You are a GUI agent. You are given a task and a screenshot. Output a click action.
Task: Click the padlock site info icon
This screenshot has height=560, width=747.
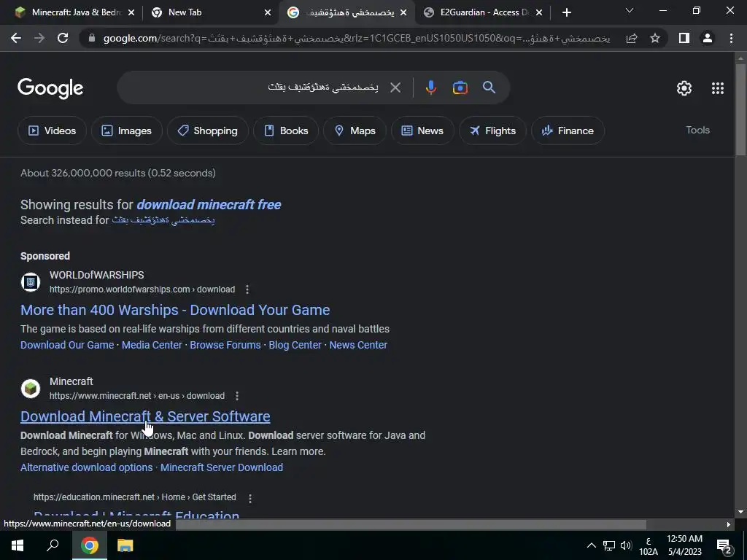92,38
